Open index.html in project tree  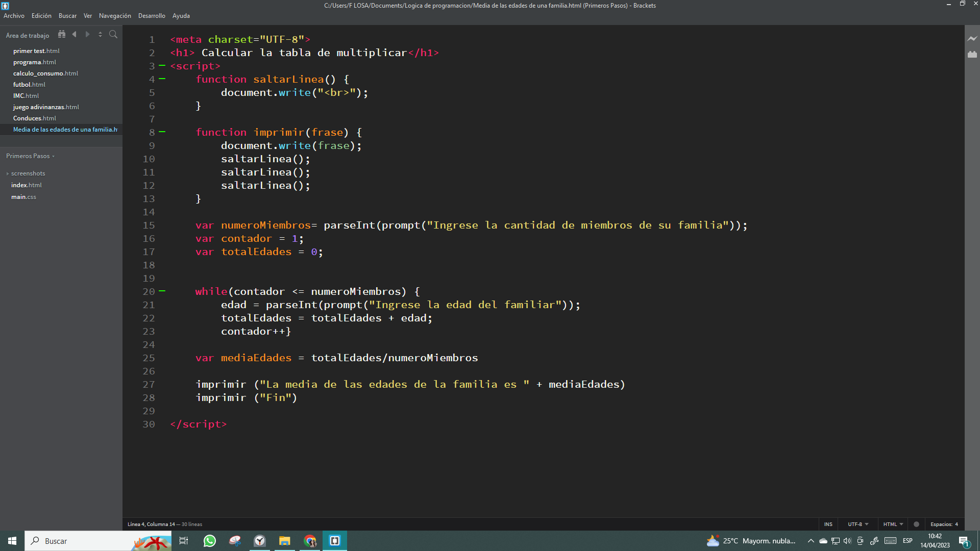pos(27,185)
